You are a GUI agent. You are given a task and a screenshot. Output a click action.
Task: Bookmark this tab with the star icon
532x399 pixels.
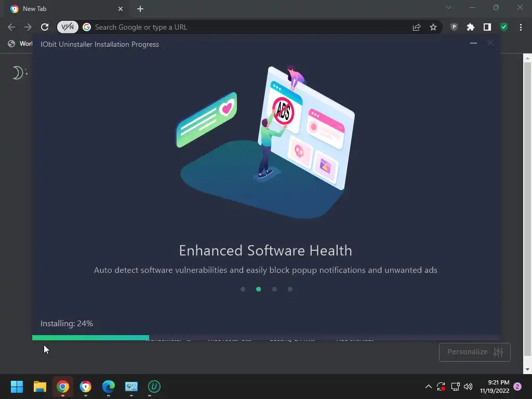(433, 27)
